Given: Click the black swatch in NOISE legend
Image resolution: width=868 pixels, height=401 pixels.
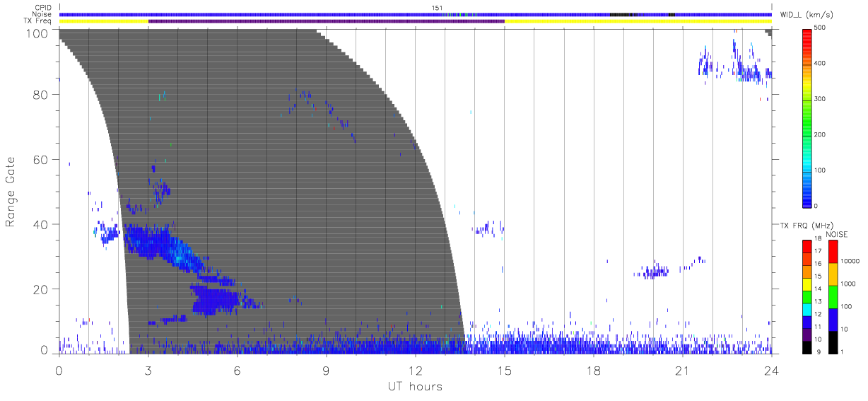Looking at the screenshot, I should tap(833, 342).
